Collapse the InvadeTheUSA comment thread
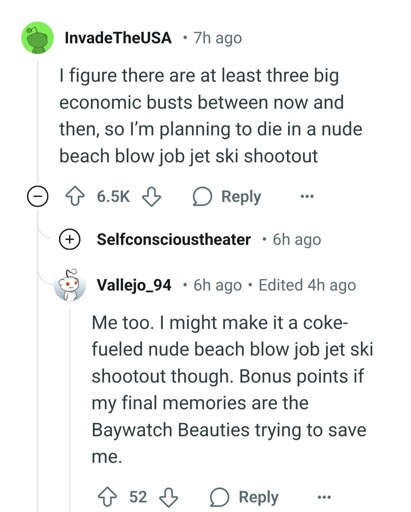 coord(37,197)
